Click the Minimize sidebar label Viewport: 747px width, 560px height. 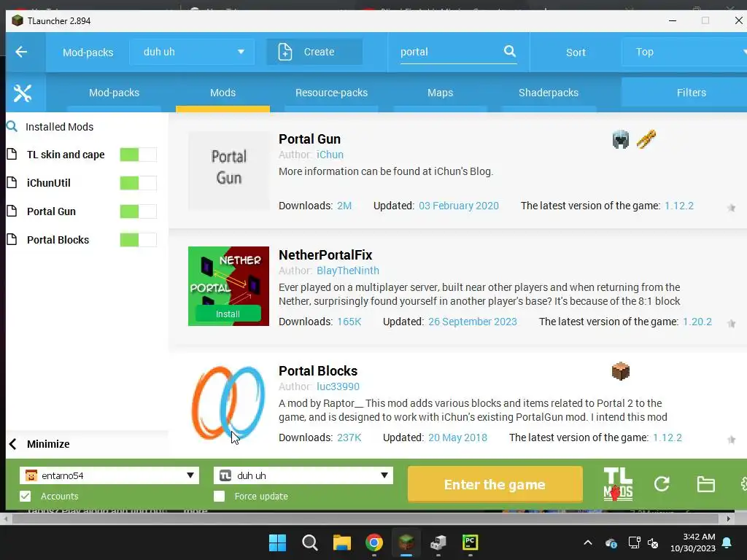coord(48,444)
